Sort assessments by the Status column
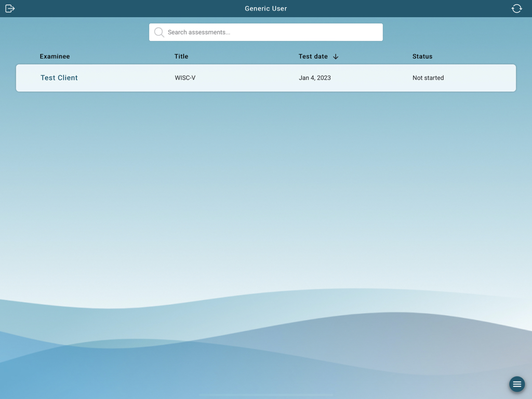Image resolution: width=532 pixels, height=399 pixels. (x=422, y=57)
